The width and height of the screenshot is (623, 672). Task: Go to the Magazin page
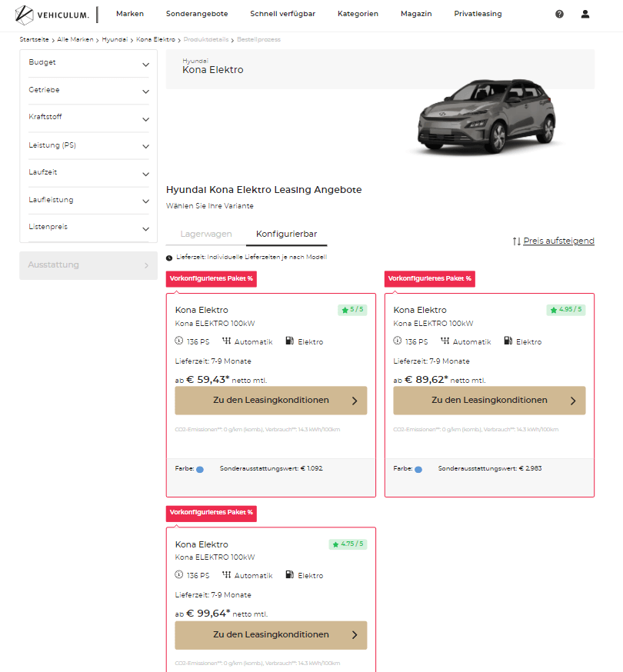coord(416,14)
